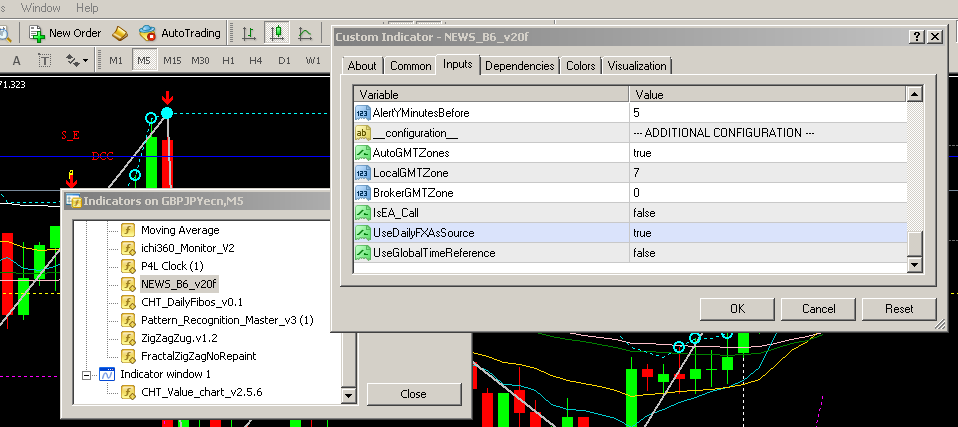Switch chart to candlesticks mode

(x=277, y=33)
